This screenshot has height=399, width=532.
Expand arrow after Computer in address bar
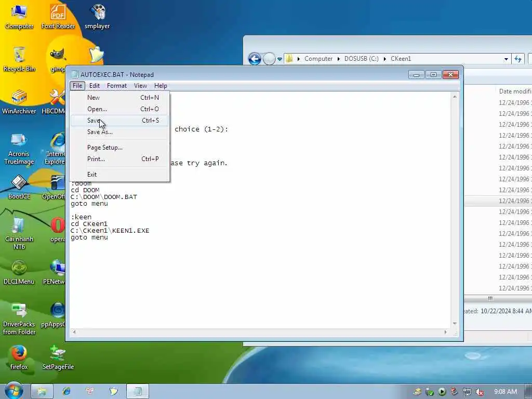pyautogui.click(x=339, y=59)
